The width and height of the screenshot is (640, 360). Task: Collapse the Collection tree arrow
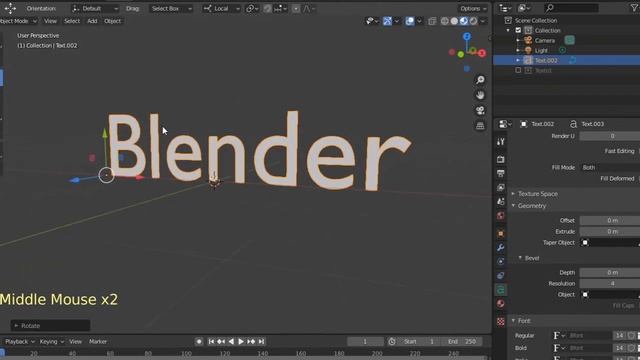[508, 31]
